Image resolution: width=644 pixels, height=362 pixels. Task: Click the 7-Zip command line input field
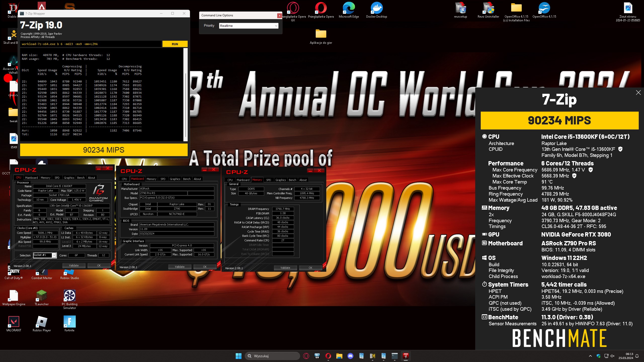91,44
